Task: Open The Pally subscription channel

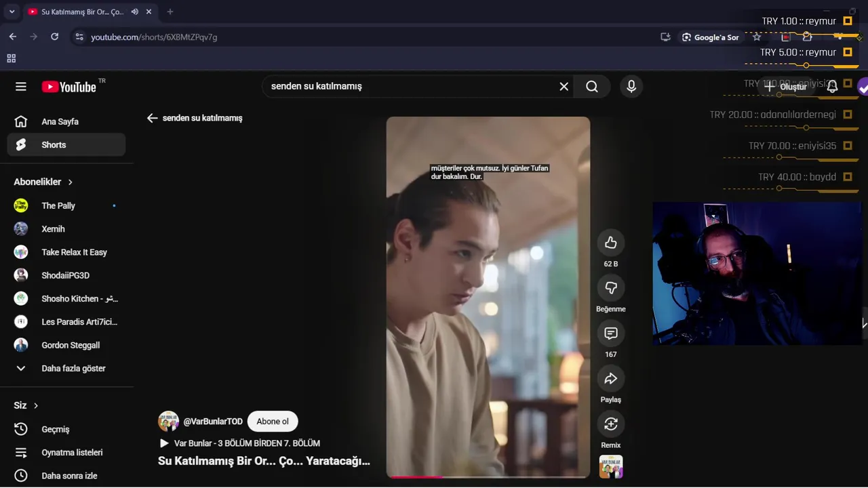Action: tap(66, 206)
